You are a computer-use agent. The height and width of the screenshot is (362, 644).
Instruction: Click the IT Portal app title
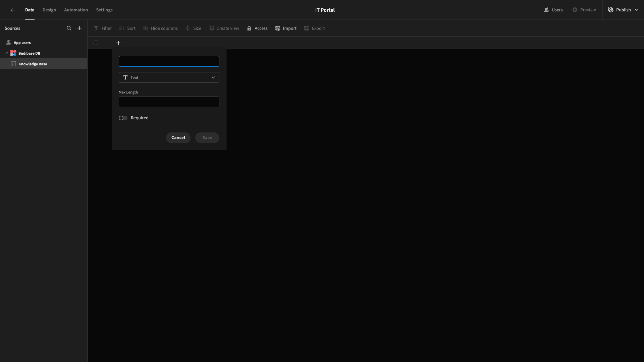[325, 10]
